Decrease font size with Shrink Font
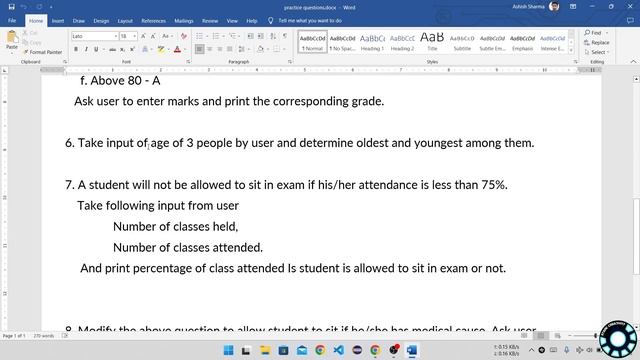The width and height of the screenshot is (640, 360). [153, 36]
